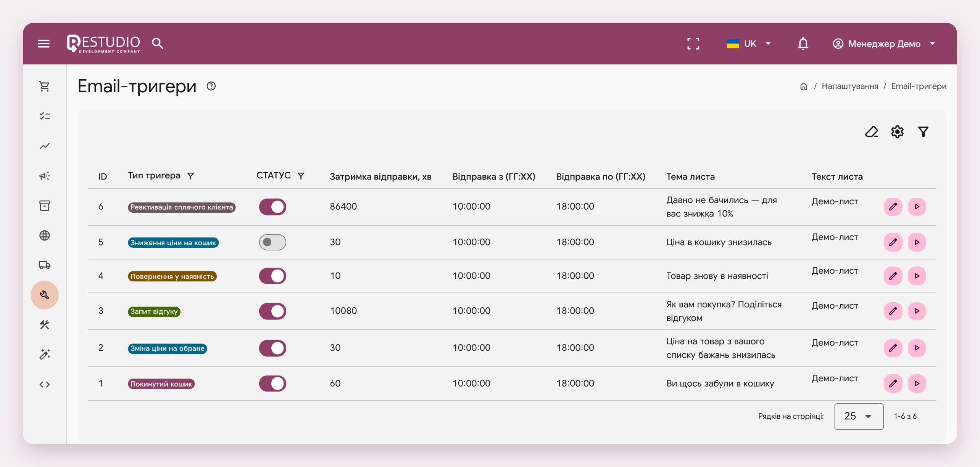Click the help icon beside Email-тригери title
Image resolution: width=980 pixels, height=467 pixels.
(x=211, y=86)
